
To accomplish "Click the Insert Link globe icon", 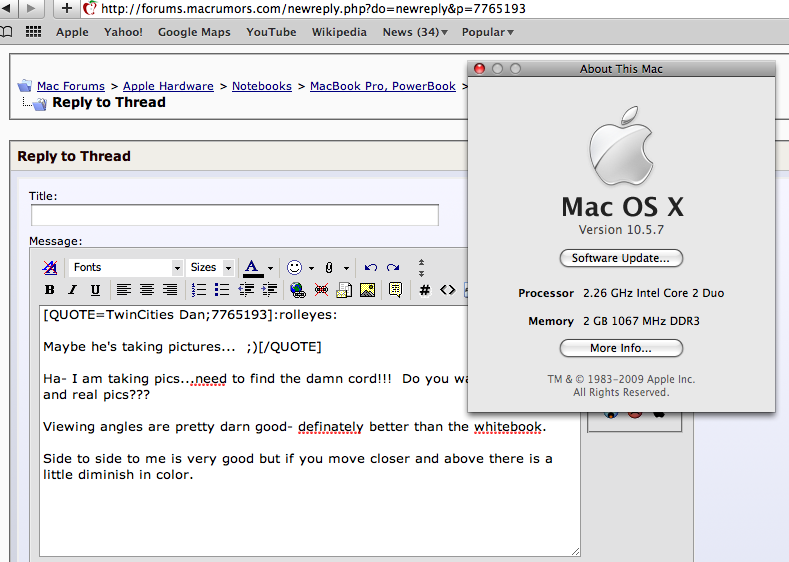I will 298,290.
